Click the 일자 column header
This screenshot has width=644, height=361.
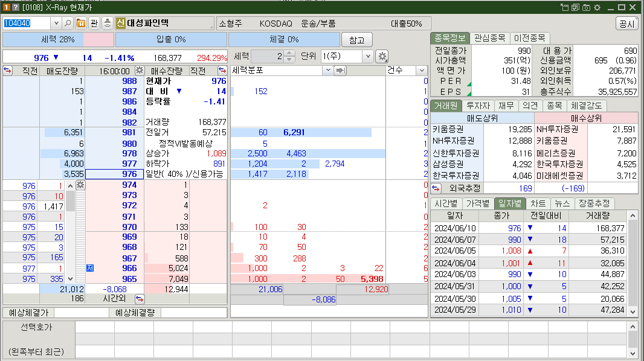(x=455, y=216)
